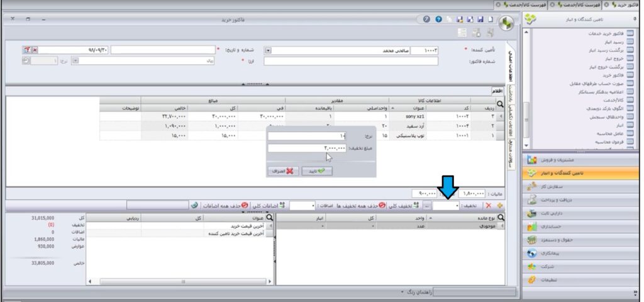This screenshot has width=644, height=302.
Task: Click the side list scroll-up arrow
Action: [527, 32]
